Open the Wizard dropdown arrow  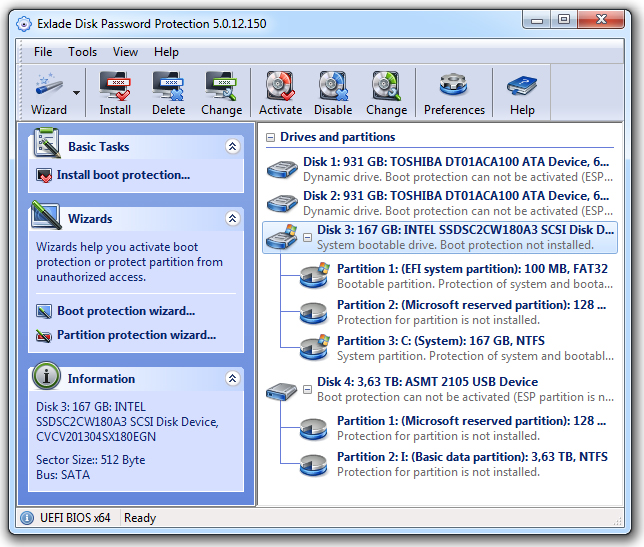77,93
